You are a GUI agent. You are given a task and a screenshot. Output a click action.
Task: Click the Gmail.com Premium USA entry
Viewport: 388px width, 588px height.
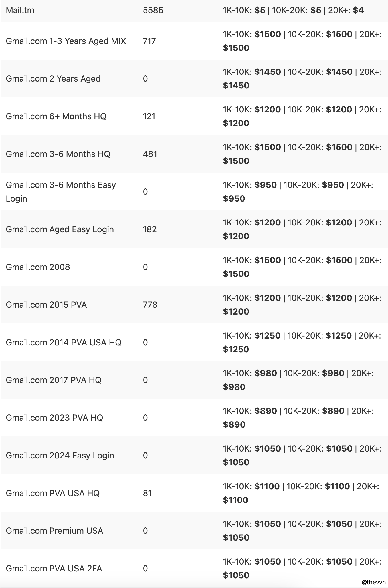(54, 531)
